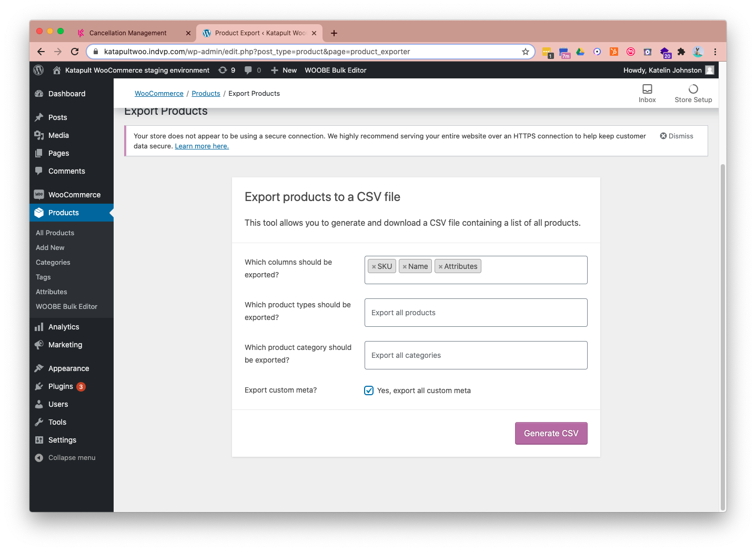
Task: Click the Posts pin icon
Action: 39,117
